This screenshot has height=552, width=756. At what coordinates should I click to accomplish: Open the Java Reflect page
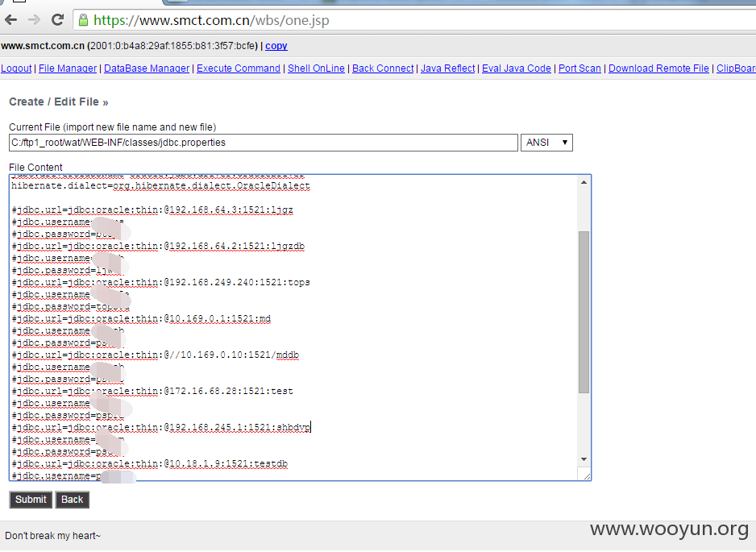point(448,68)
